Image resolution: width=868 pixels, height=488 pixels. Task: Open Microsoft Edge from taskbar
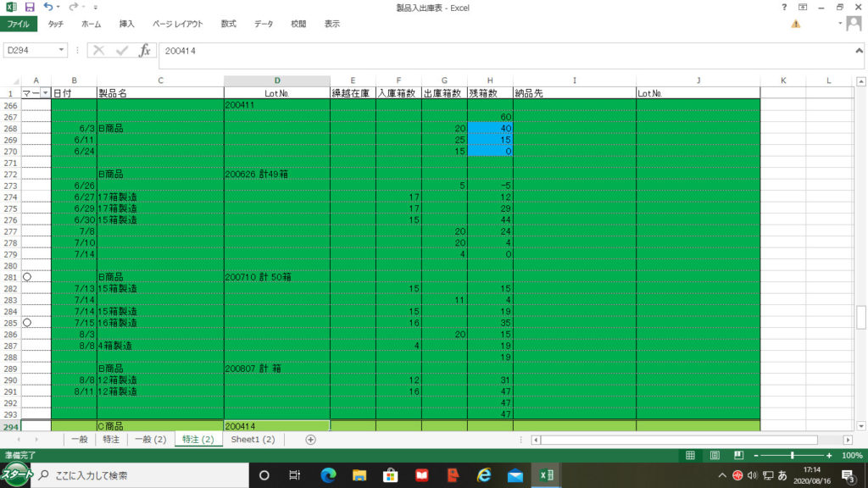(x=328, y=475)
